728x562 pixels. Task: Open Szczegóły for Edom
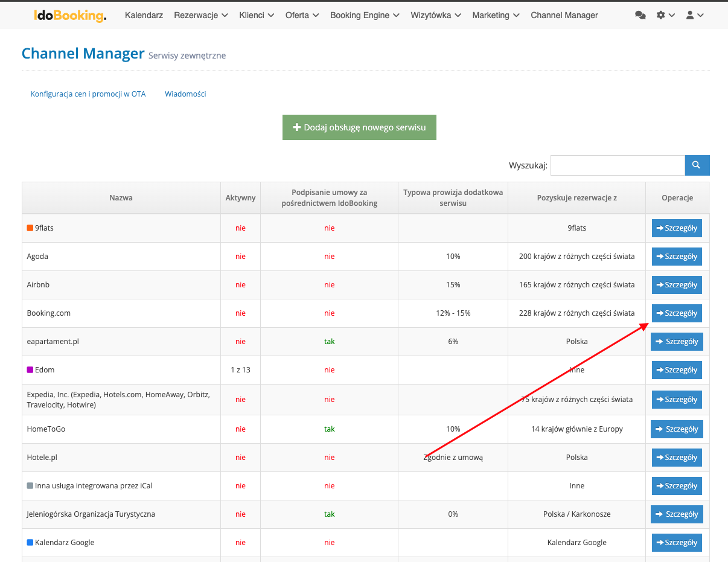click(677, 370)
